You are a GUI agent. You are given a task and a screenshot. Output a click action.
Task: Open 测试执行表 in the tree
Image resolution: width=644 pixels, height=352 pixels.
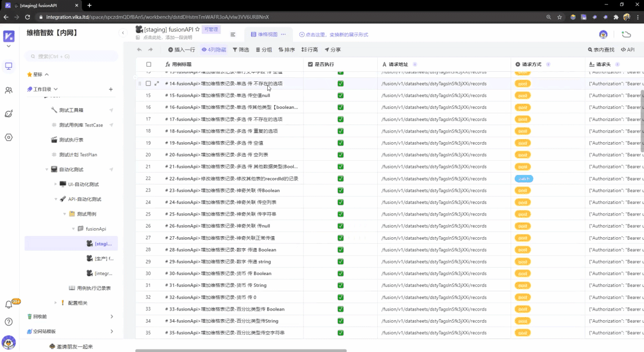tap(71, 140)
